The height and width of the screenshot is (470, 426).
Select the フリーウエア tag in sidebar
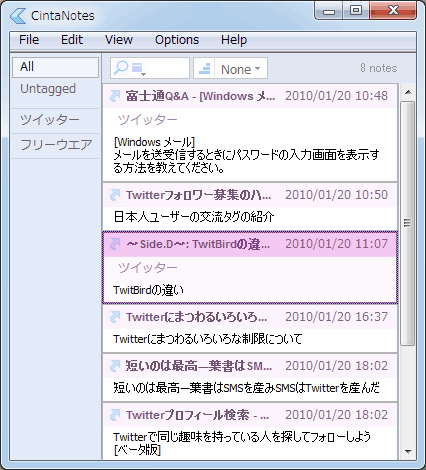(56, 145)
